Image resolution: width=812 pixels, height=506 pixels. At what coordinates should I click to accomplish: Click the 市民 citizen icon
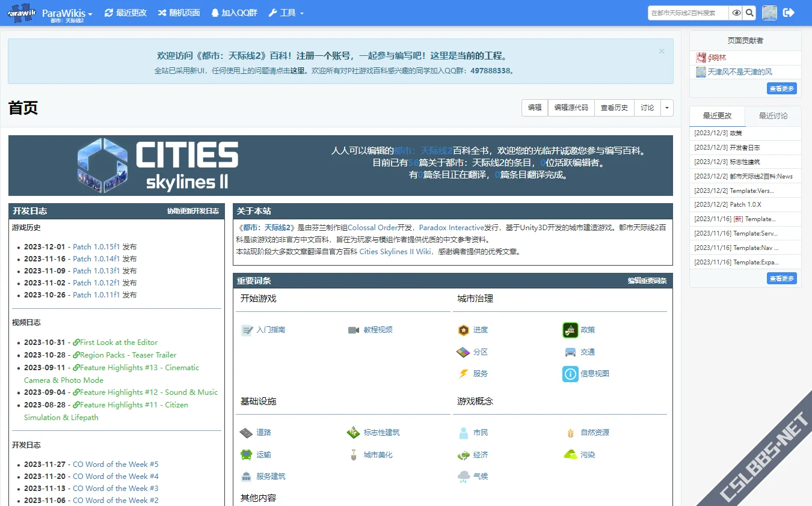click(463, 433)
